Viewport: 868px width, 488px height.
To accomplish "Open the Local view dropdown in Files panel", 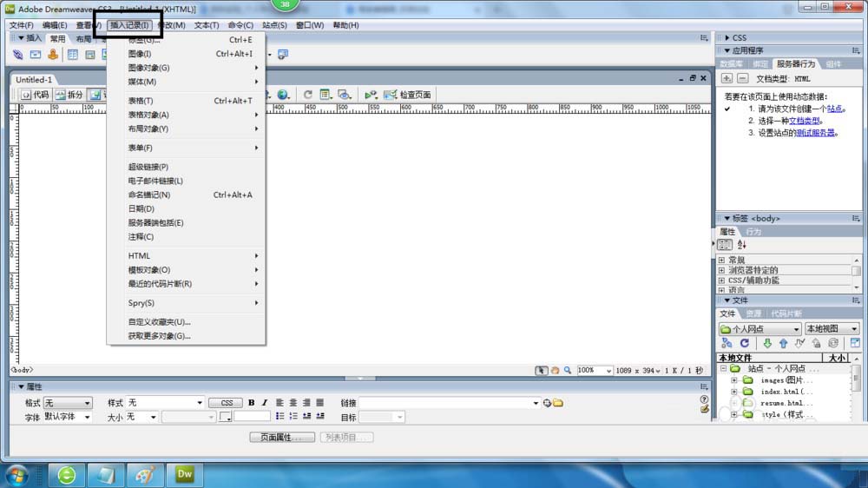I will coord(832,329).
